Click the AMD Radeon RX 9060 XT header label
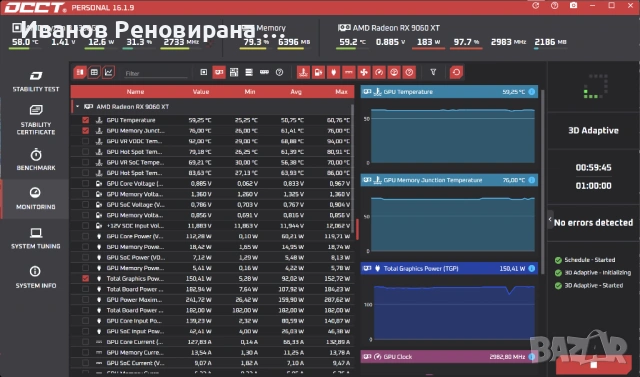The image size is (640, 377). [396, 28]
